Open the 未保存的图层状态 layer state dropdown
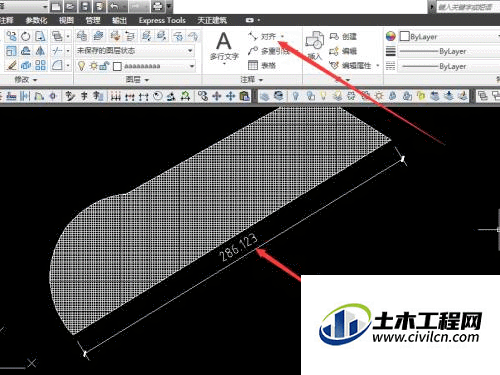The width and height of the screenshot is (500, 375). click(135, 51)
